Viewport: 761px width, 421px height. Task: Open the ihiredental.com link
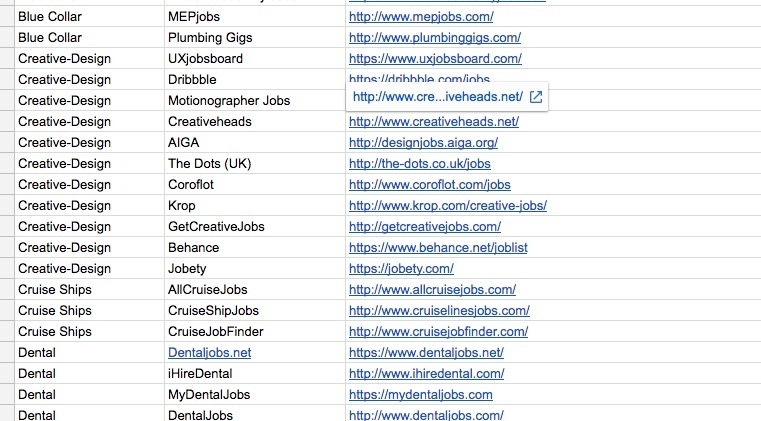click(426, 374)
